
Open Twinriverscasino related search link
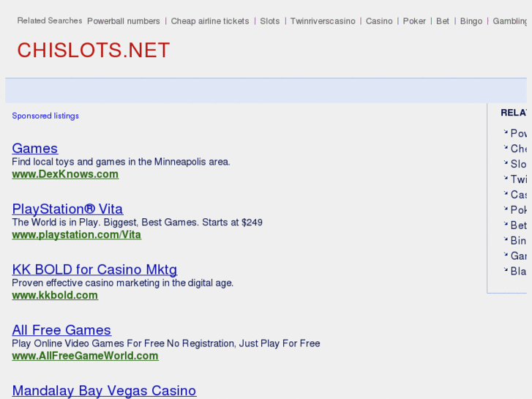323,21
